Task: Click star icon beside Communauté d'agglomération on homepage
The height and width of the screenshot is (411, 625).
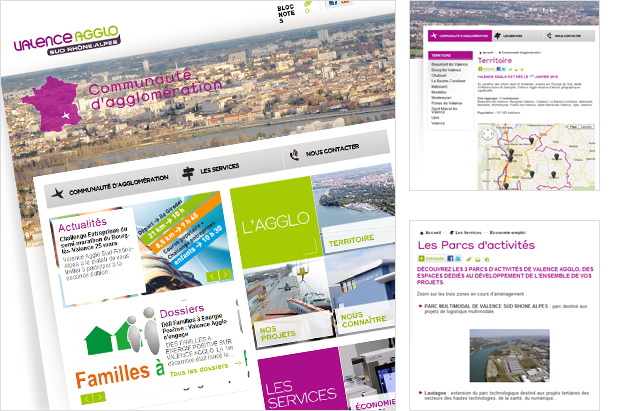Action: pyautogui.click(x=57, y=194)
